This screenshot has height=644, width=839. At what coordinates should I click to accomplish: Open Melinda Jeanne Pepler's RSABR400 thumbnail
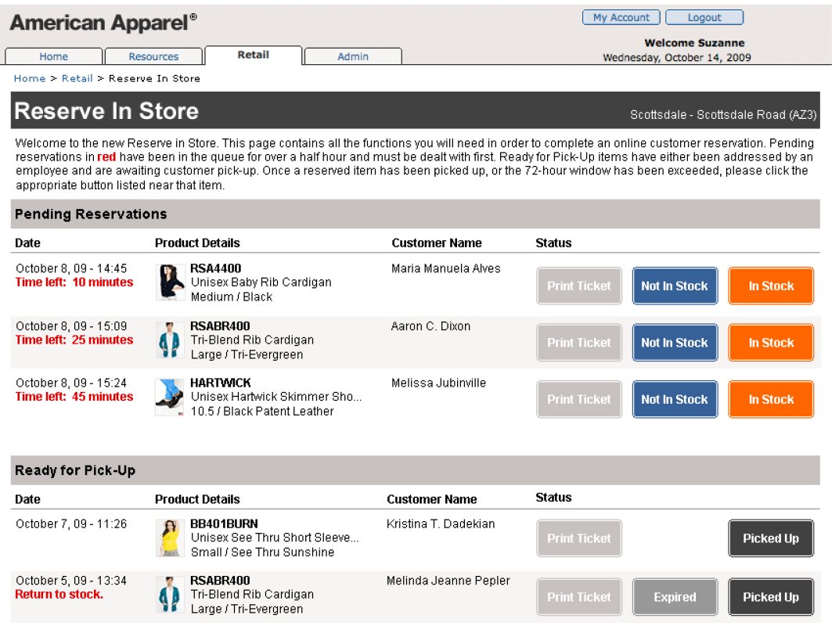pos(170,594)
